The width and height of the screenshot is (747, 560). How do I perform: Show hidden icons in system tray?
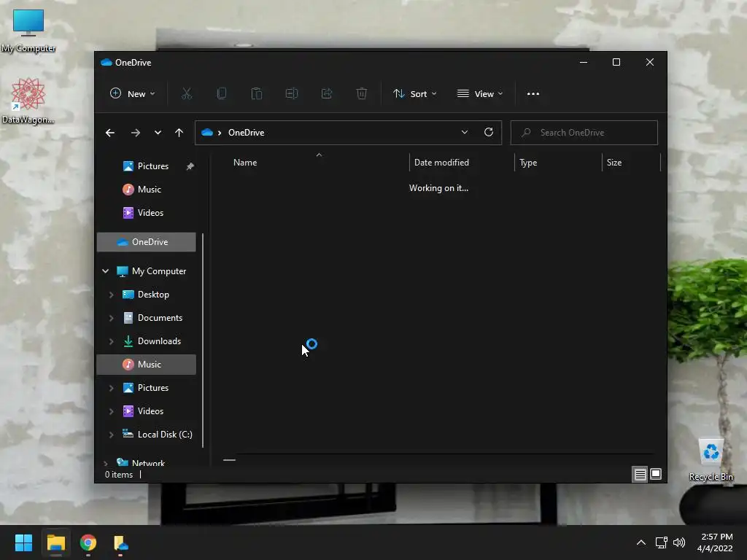[x=641, y=542]
